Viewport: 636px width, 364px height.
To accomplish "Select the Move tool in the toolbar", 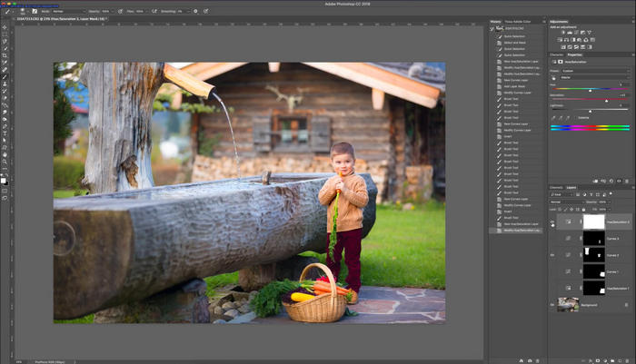I will coord(5,26).
